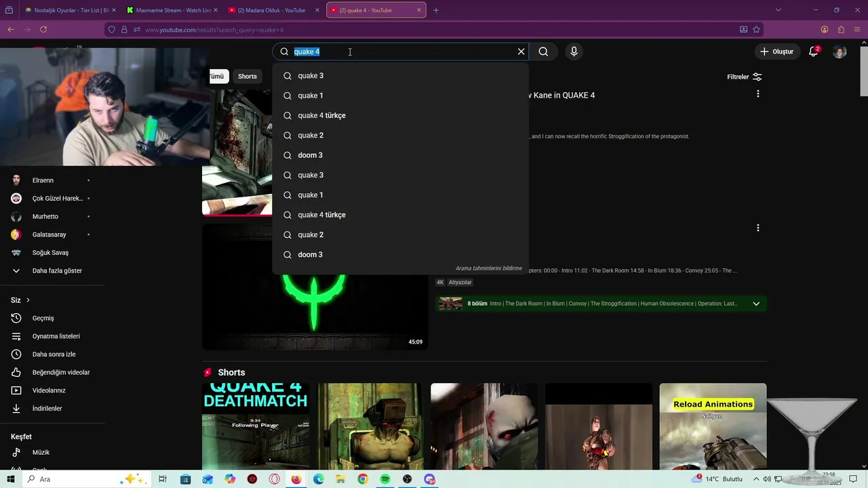Open the 14°C Bulutlu weather widget
This screenshot has width=868, height=488.
pos(719,479)
